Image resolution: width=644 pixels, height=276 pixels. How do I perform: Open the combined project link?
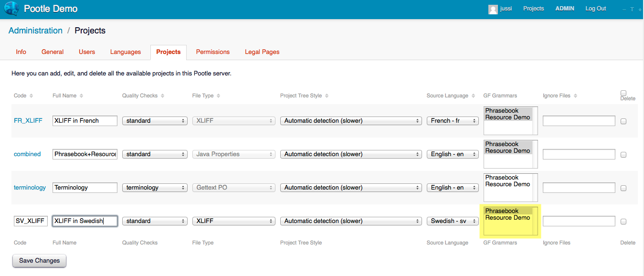click(x=27, y=154)
